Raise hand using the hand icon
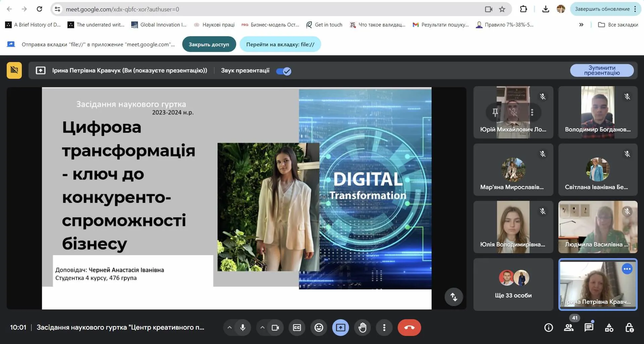The width and height of the screenshot is (644, 344). [x=362, y=328]
